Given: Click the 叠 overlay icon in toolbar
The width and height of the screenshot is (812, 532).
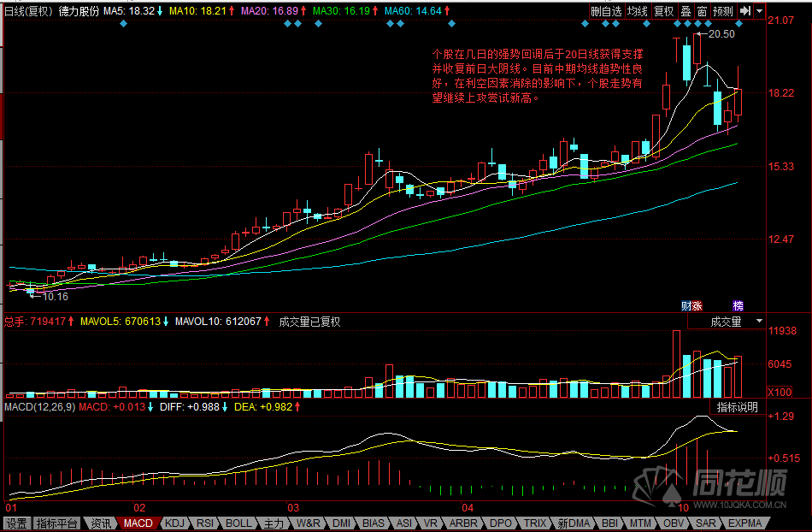Looking at the screenshot, I should tap(685, 11).
